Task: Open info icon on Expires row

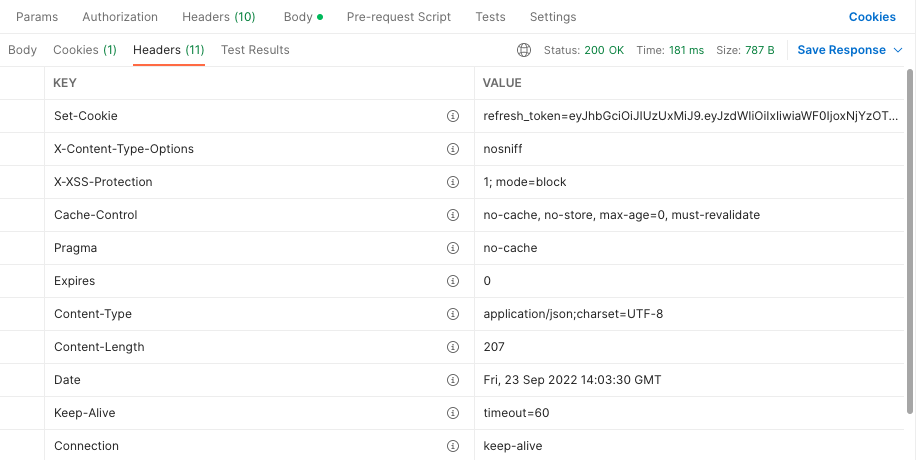Action: click(452, 281)
